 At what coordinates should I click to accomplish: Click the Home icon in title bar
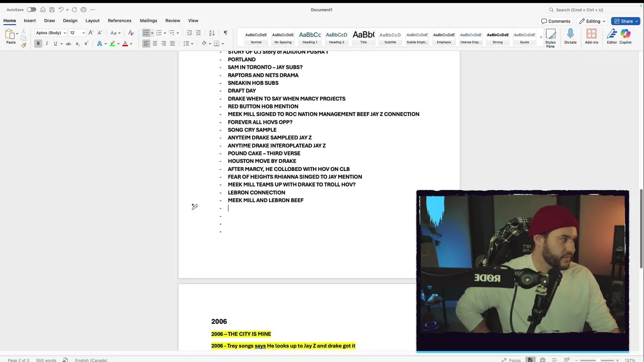pyautogui.click(x=43, y=10)
